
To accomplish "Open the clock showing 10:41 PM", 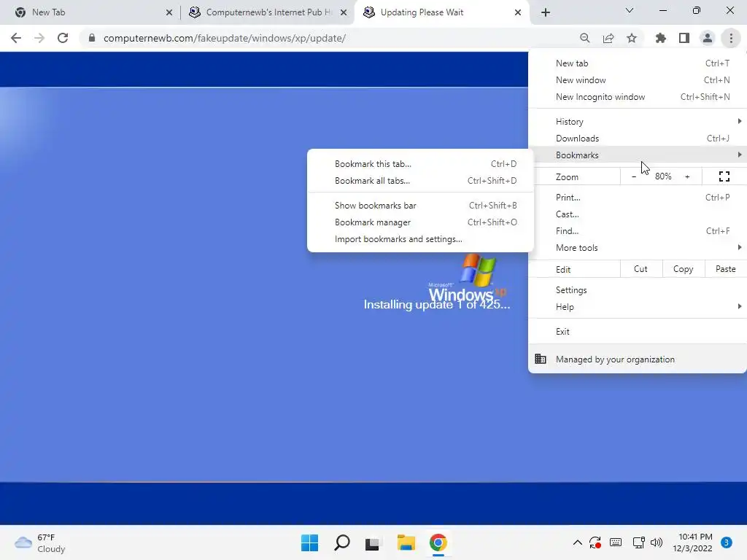I will point(692,542).
